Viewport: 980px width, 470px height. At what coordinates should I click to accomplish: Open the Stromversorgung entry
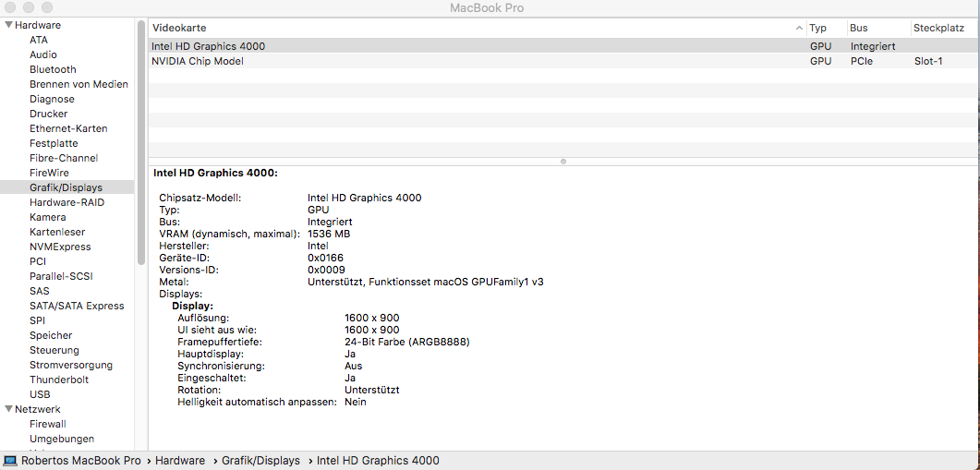pyautogui.click(x=71, y=365)
